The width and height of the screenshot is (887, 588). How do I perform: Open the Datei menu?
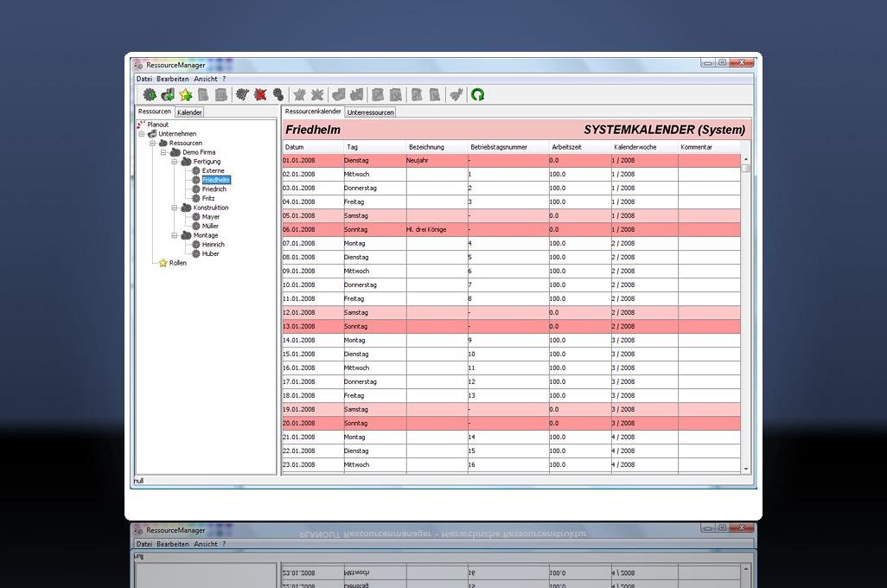tap(144, 80)
